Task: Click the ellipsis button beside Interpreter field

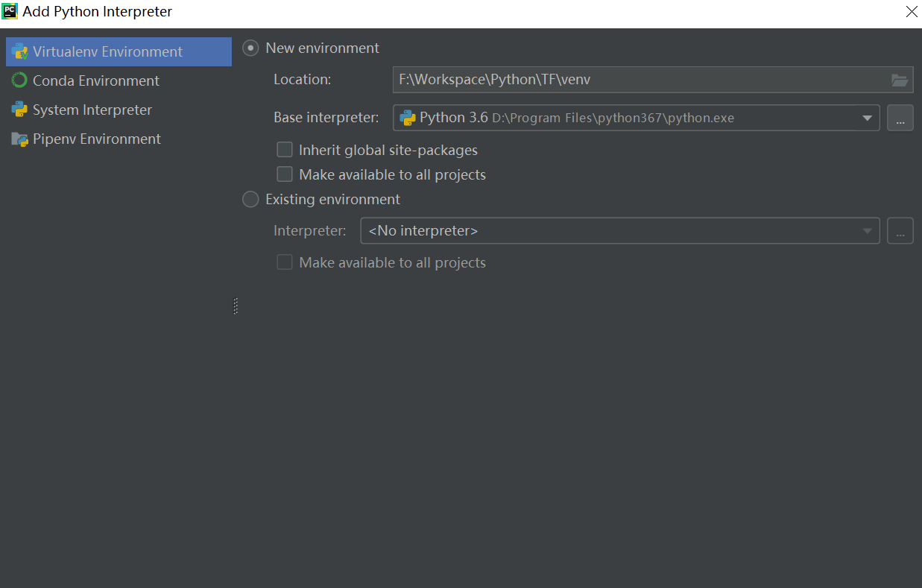Action: coord(900,231)
